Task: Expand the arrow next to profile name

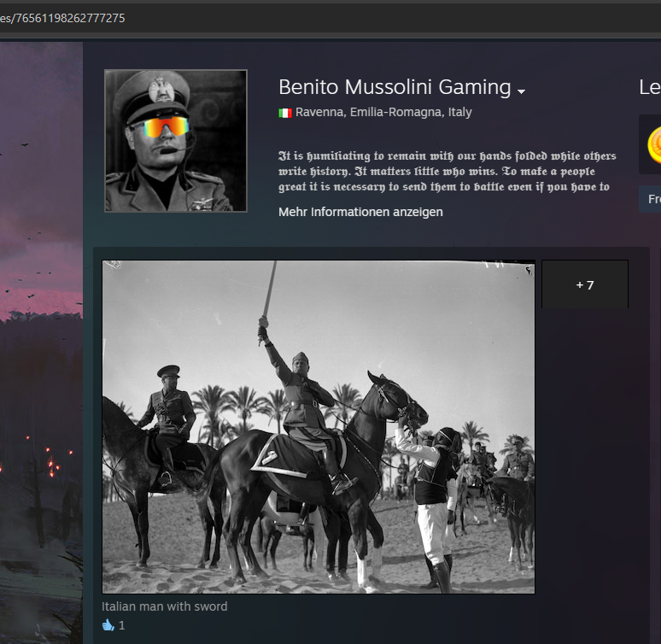Action: 521,91
